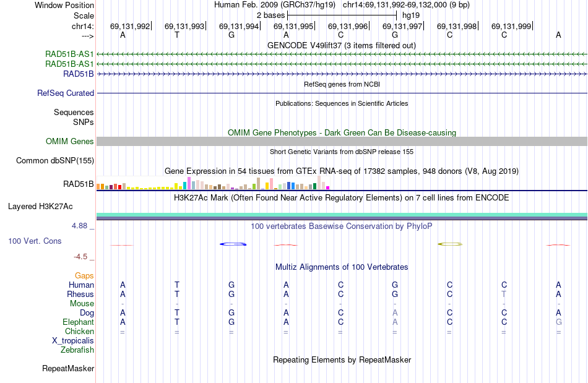This screenshot has height=383, width=588.
Task: Select the Human alignment row label
Action: coord(81,285)
